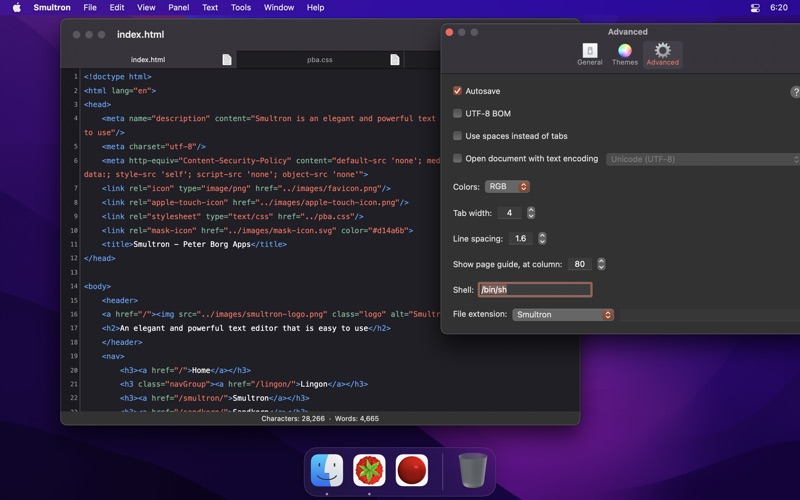Click the mask-icon link line
Viewport: 800px width, 500px height.
click(257, 230)
